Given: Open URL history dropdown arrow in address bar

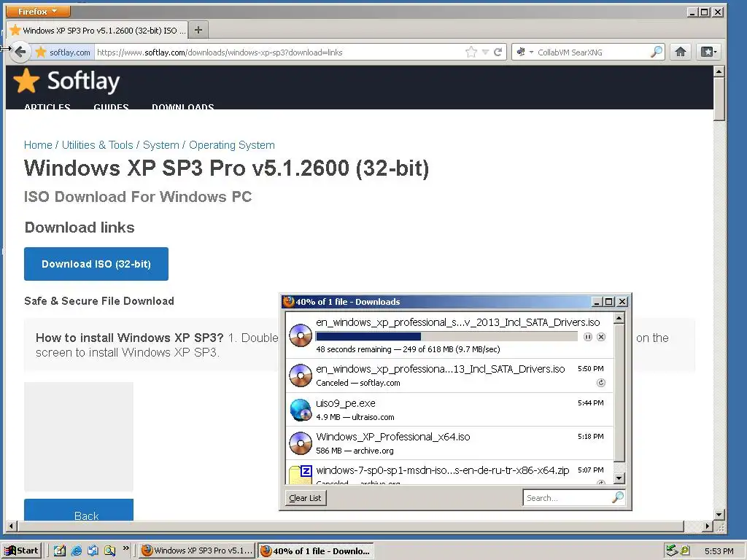Looking at the screenshot, I should [x=485, y=52].
